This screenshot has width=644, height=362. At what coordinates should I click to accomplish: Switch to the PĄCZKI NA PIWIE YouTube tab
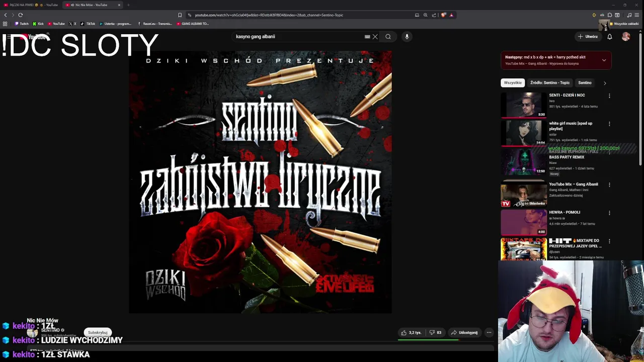30,5
